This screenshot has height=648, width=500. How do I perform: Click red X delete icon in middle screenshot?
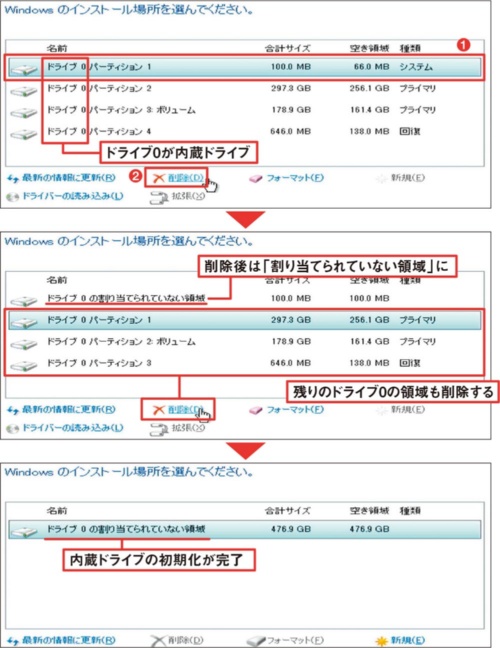pos(159,410)
